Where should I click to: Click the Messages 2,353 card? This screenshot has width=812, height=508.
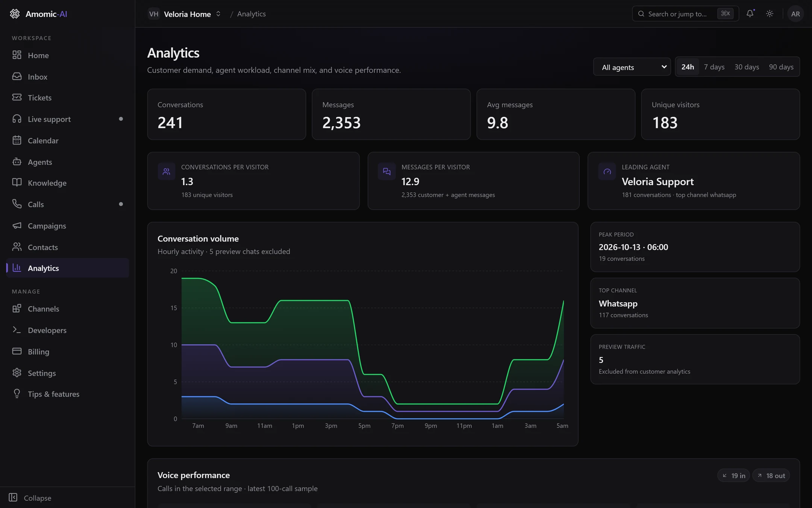click(x=391, y=114)
